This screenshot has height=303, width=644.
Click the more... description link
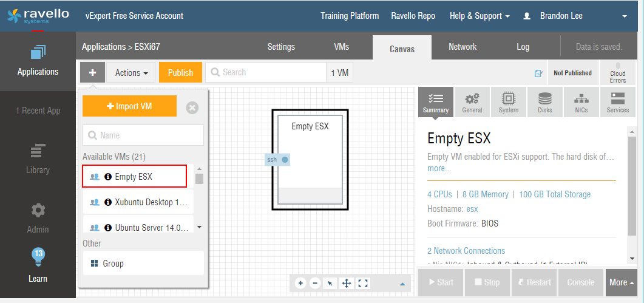[x=439, y=169]
